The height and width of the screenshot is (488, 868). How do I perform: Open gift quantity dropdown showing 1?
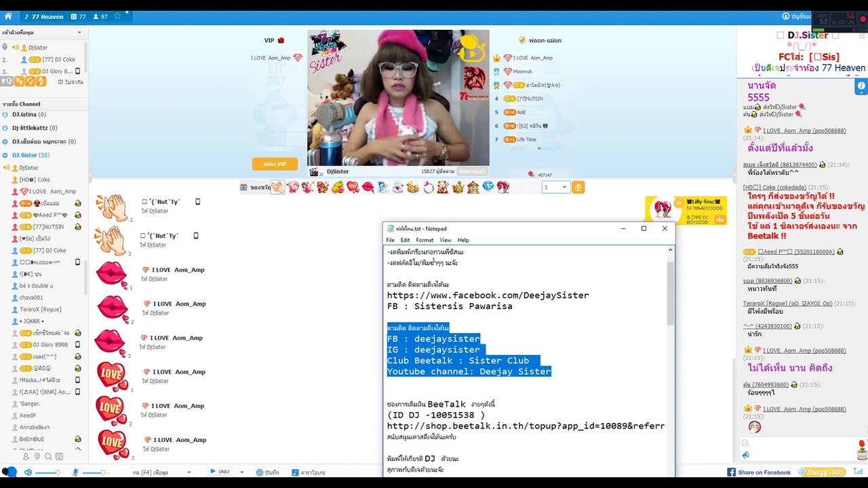[x=555, y=187]
